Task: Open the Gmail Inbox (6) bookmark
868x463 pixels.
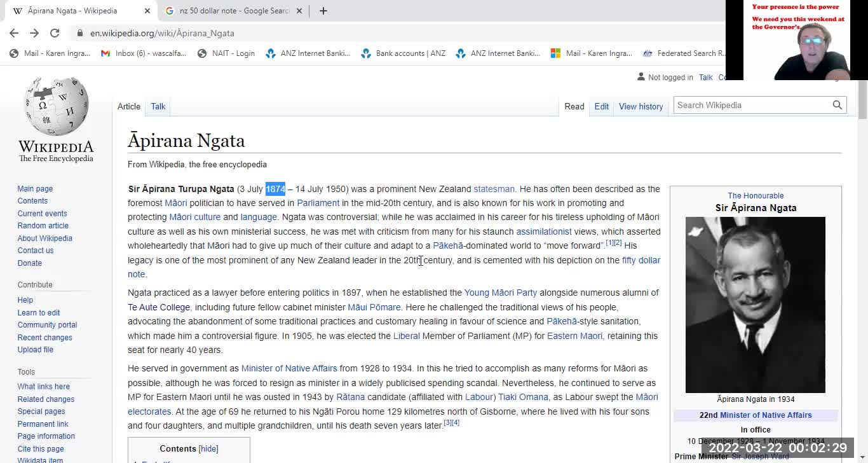Action: pos(144,53)
